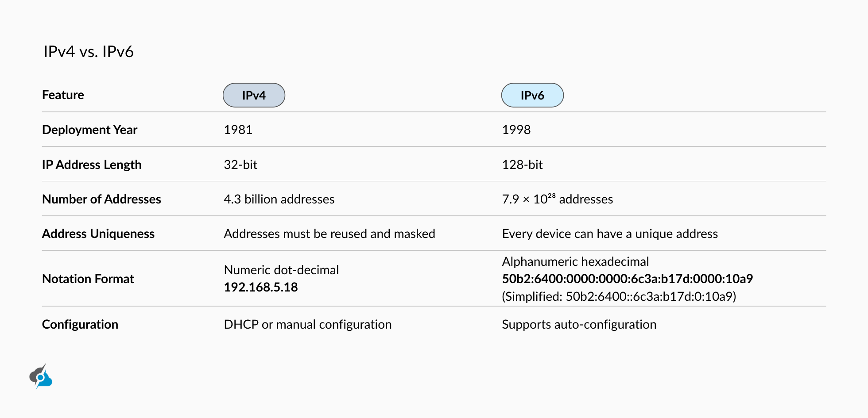Select the Address Uniqueness label
Viewport: 868px width, 418px height.
[x=98, y=234]
